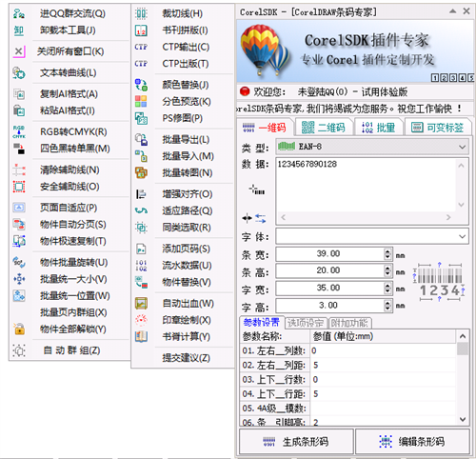The width and height of the screenshot is (476, 459).
Task: Click the book imposition icon
Action: click(141, 30)
